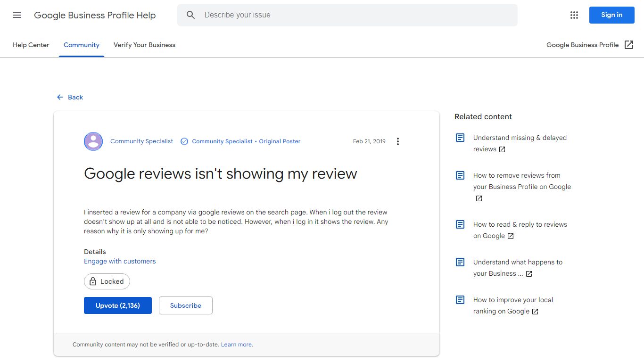Click the 'Community Specialist • Original Poster' label
644x362 pixels.
coord(246,141)
